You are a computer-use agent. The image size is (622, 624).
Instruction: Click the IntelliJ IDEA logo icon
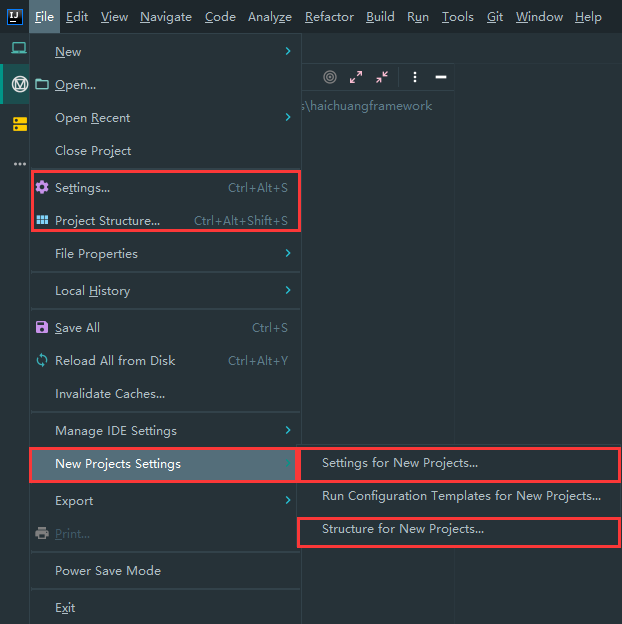(x=13, y=16)
